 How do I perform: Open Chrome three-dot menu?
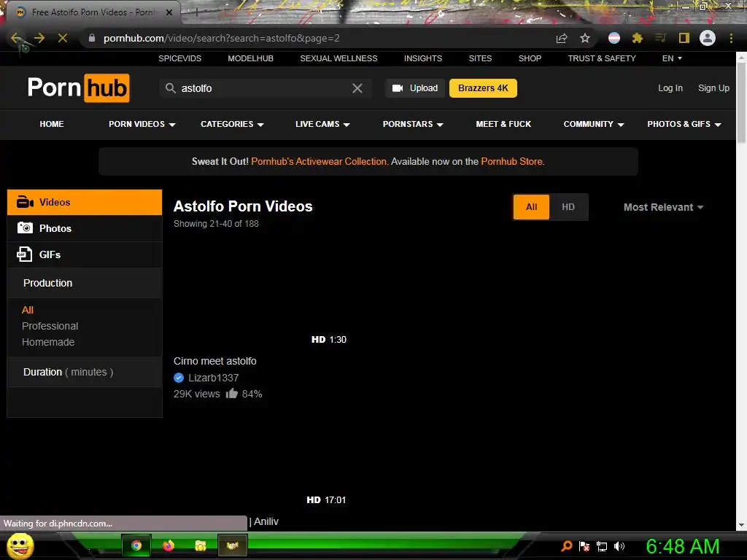731,38
